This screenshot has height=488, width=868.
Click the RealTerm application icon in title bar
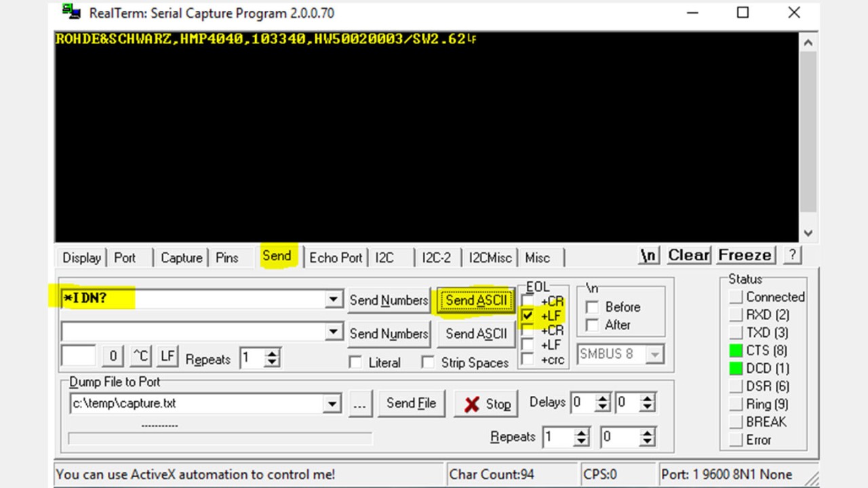(71, 12)
